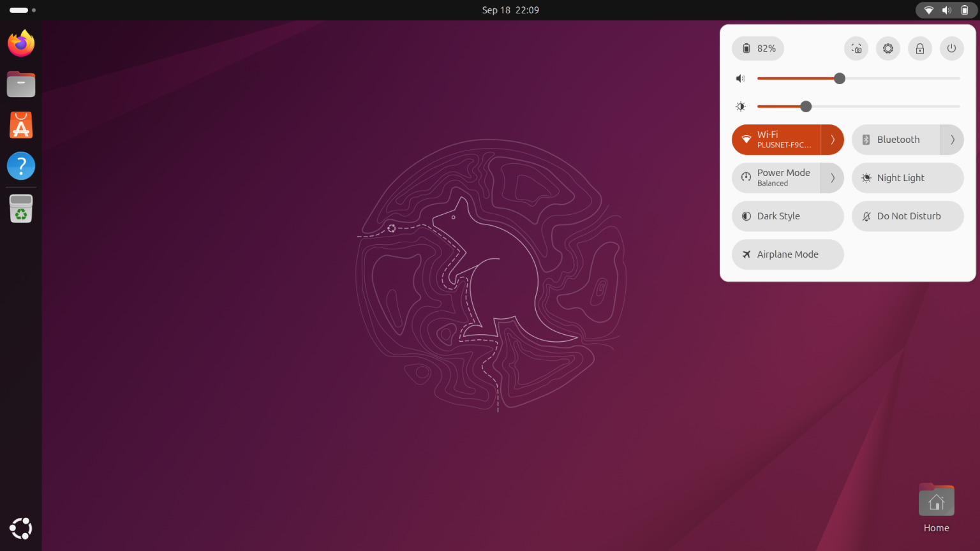Set volume on the volume slider
The image size is (980, 551).
pyautogui.click(x=859, y=78)
